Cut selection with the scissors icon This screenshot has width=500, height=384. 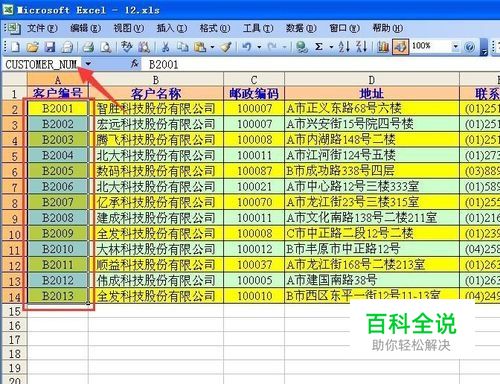[x=165, y=47]
